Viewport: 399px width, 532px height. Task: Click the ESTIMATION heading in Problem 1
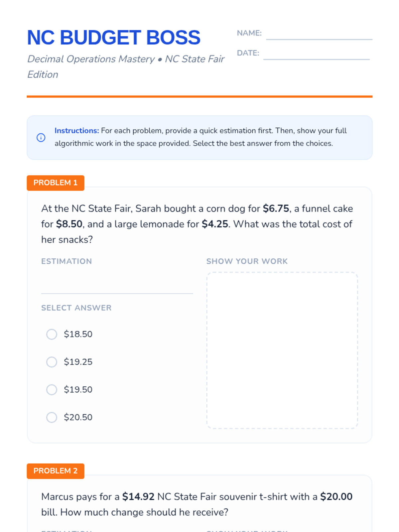coord(66,261)
